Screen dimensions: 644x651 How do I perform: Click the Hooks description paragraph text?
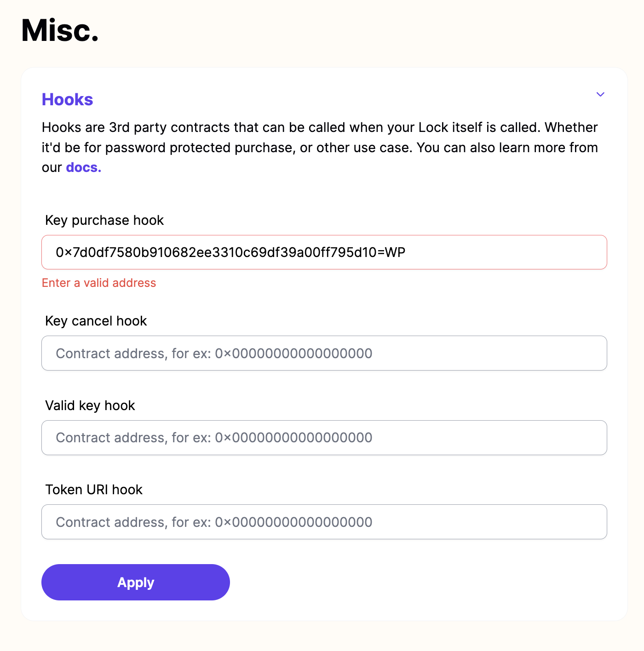pos(319,147)
